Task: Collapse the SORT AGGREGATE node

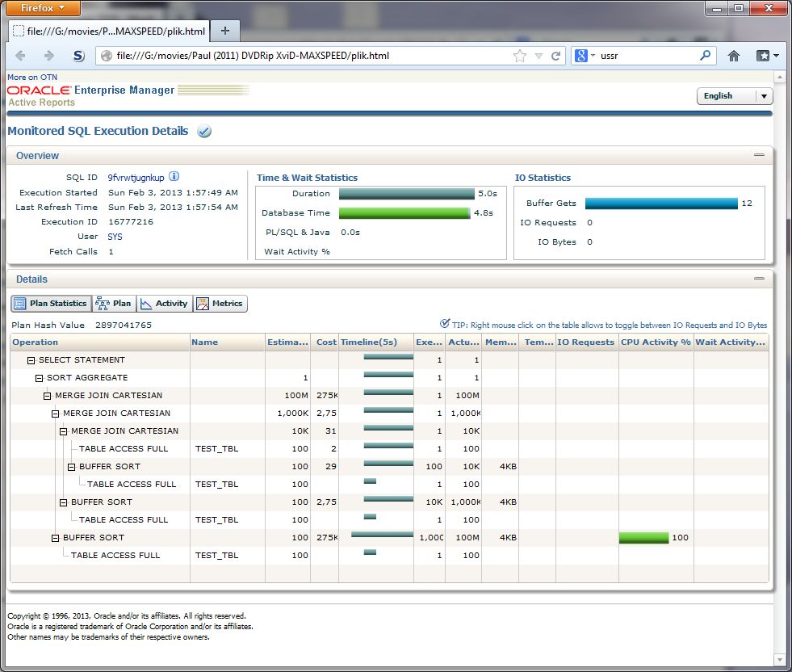Action: pos(39,378)
